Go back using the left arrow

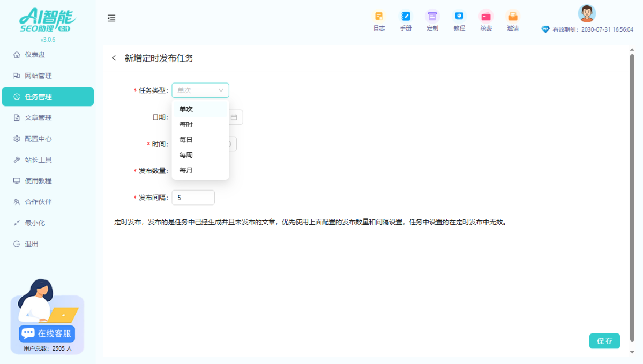click(114, 58)
